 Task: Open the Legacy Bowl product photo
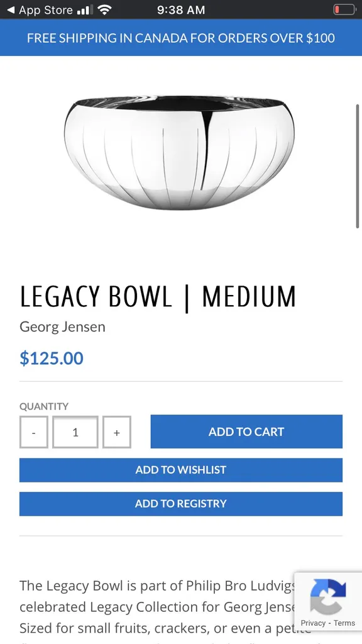pos(181,151)
